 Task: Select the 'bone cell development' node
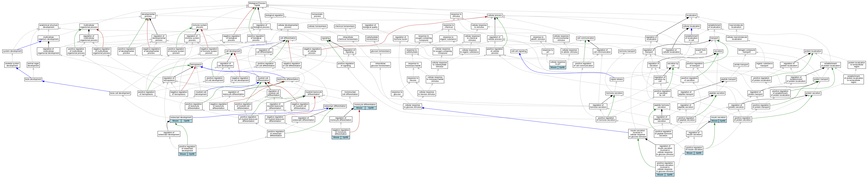click(x=120, y=93)
